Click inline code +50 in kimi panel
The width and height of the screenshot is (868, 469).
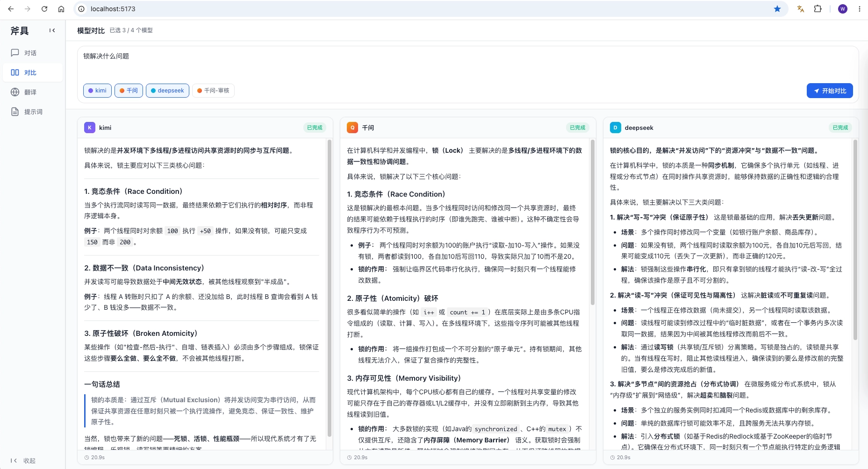pos(205,231)
